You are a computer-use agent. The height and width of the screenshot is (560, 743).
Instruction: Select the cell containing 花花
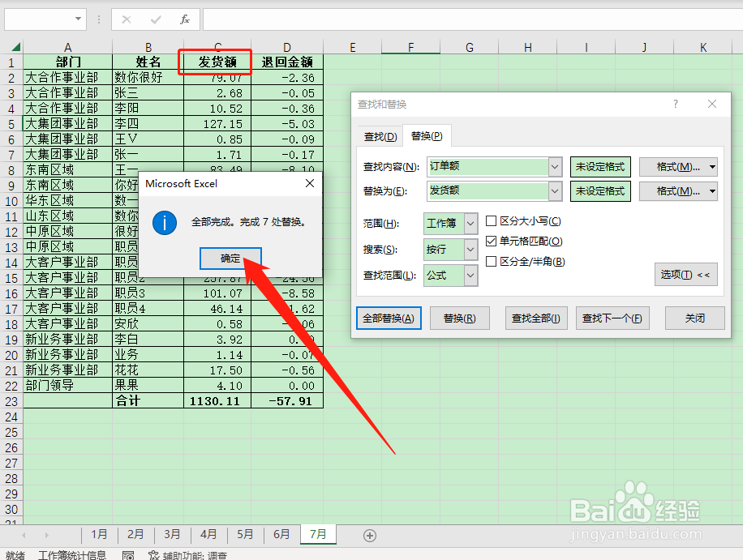coord(148,370)
